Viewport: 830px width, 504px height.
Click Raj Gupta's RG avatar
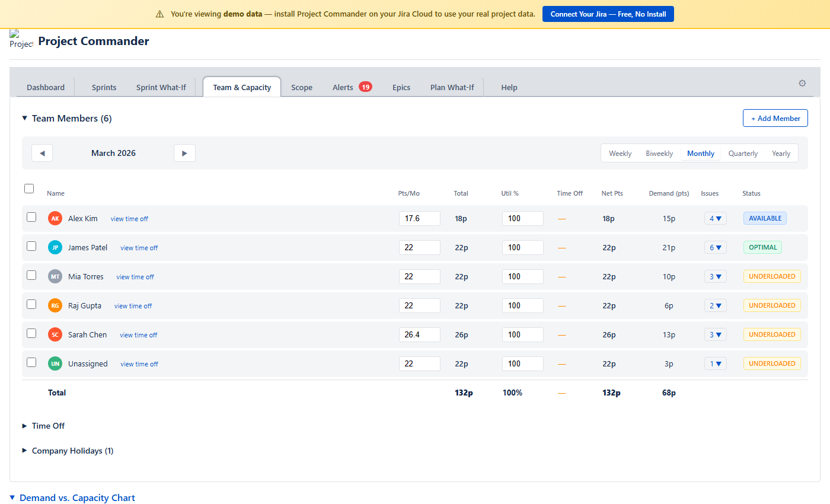55,305
